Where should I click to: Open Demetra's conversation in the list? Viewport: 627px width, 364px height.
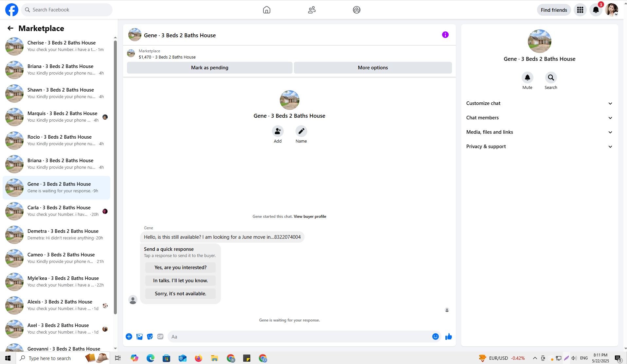click(56, 235)
